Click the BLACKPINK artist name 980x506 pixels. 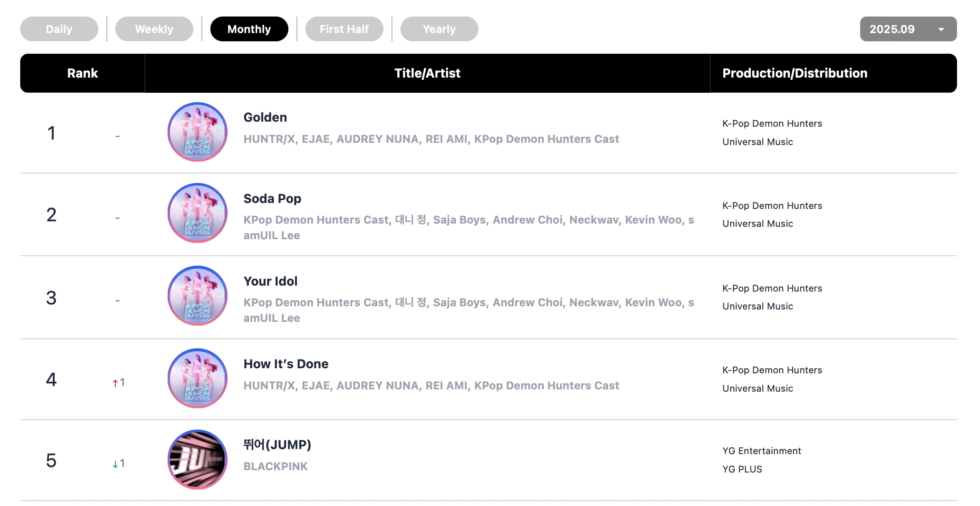pyautogui.click(x=276, y=467)
